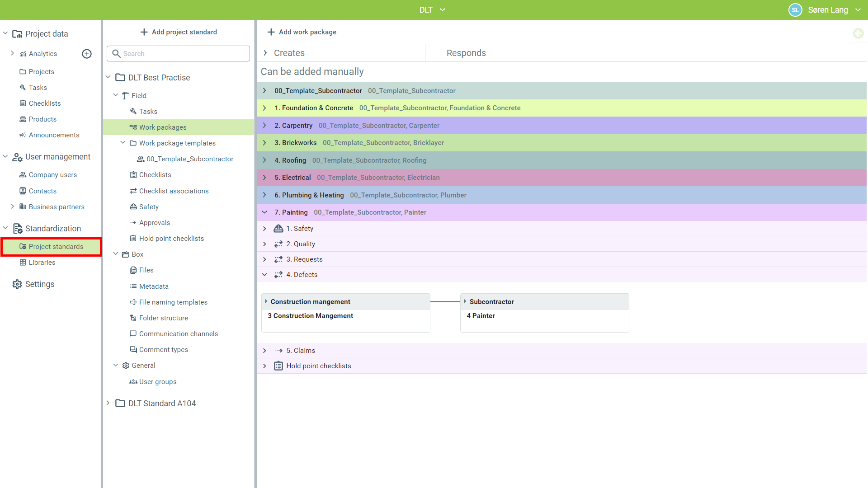Click the green back arrow icon at top right
This screenshot has height=488, width=868.
tap(858, 33)
